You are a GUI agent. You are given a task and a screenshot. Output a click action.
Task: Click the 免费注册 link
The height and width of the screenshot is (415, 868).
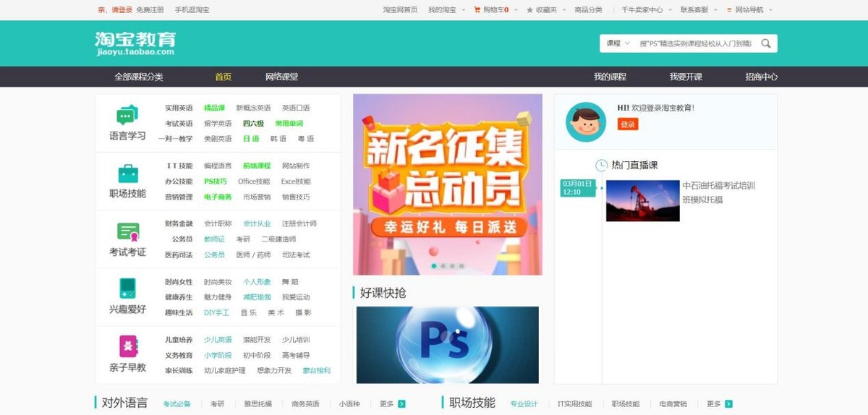pyautogui.click(x=150, y=10)
